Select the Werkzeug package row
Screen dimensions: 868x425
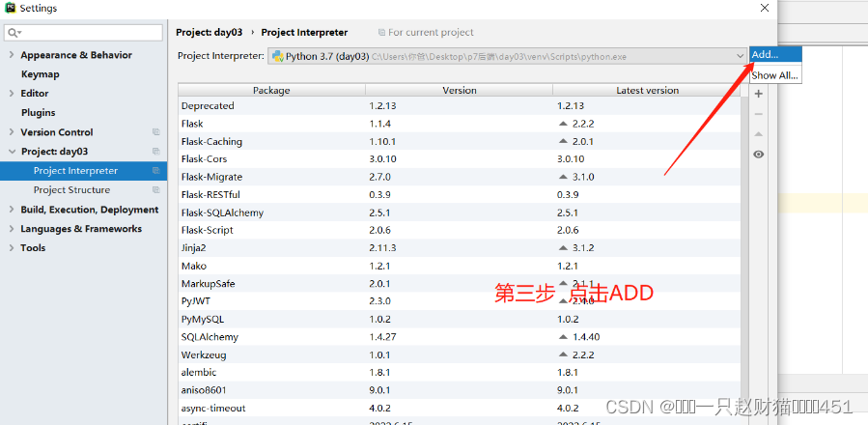pyautogui.click(x=459, y=354)
